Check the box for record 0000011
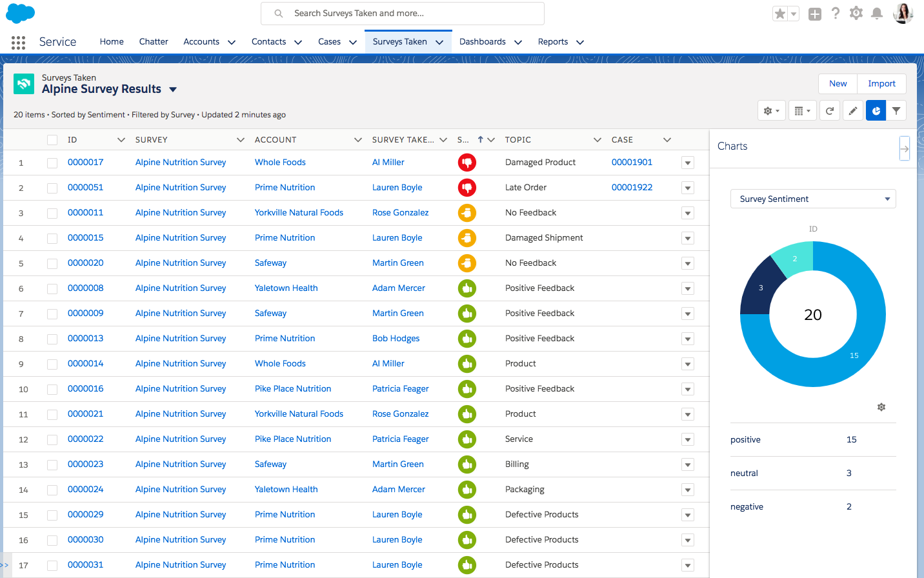The width and height of the screenshot is (924, 578). [52, 214]
